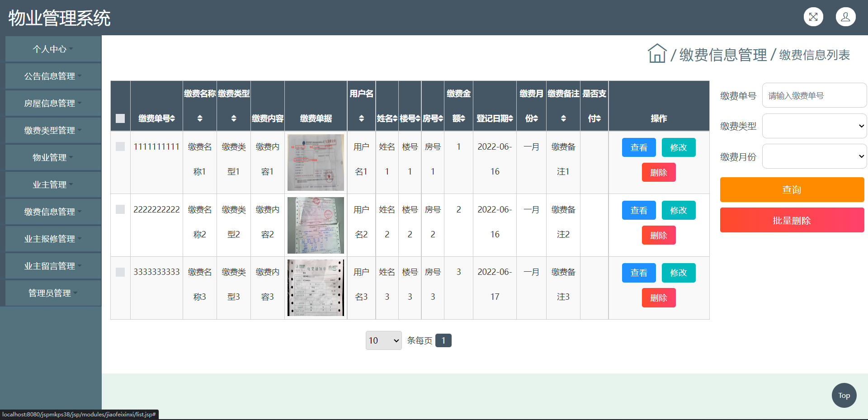
Task: Expand the 缴费月份 filter dropdown
Action: [814, 156]
